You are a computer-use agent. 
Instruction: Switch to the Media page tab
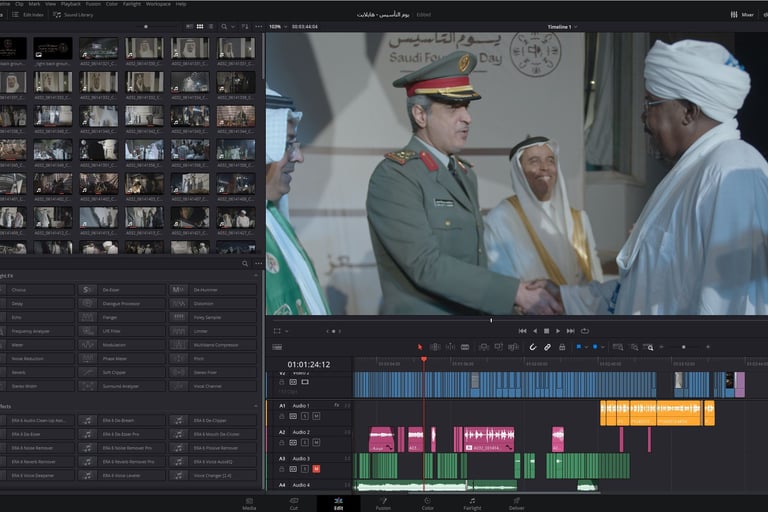[x=249, y=504]
